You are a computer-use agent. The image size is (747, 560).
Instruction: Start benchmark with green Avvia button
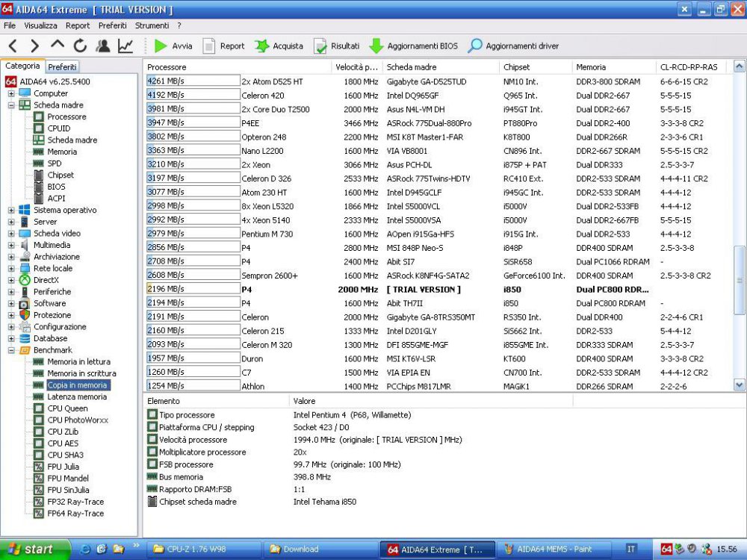[x=173, y=46]
